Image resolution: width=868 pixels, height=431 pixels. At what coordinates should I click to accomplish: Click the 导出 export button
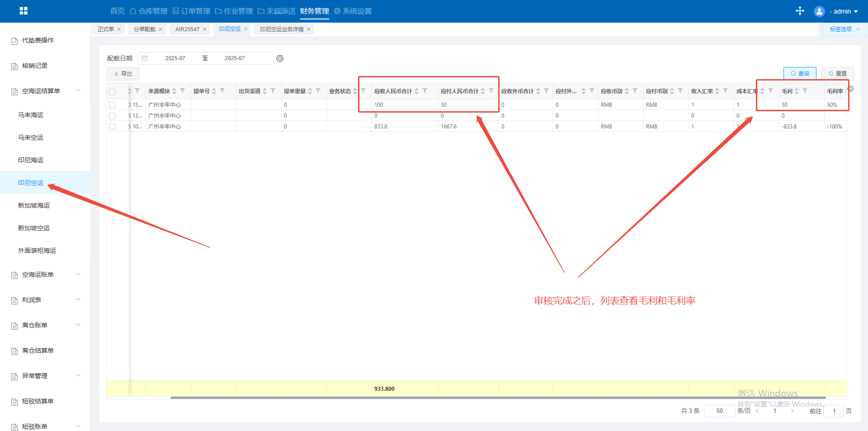pos(123,74)
